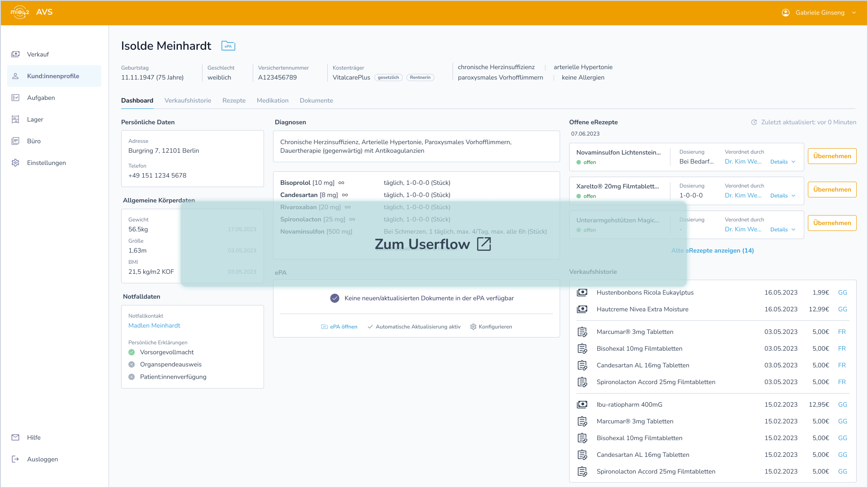Toggle the Organspendeausweis status indicator
The image size is (868, 488).
pyautogui.click(x=132, y=364)
